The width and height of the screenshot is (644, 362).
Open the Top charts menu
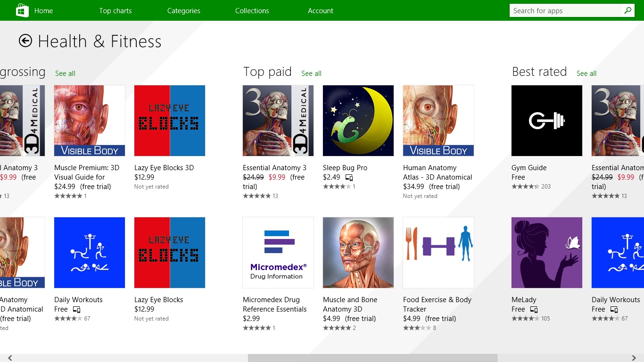tap(116, 10)
